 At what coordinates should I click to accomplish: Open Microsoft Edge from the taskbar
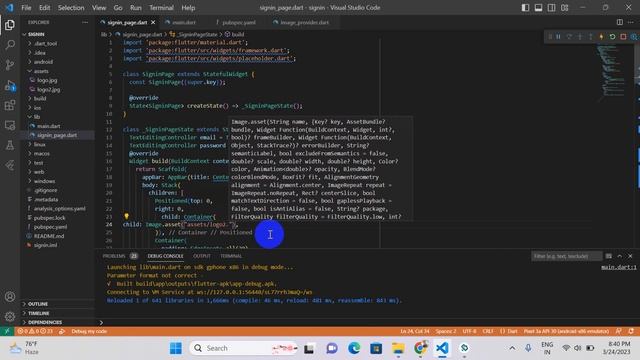point(353,348)
